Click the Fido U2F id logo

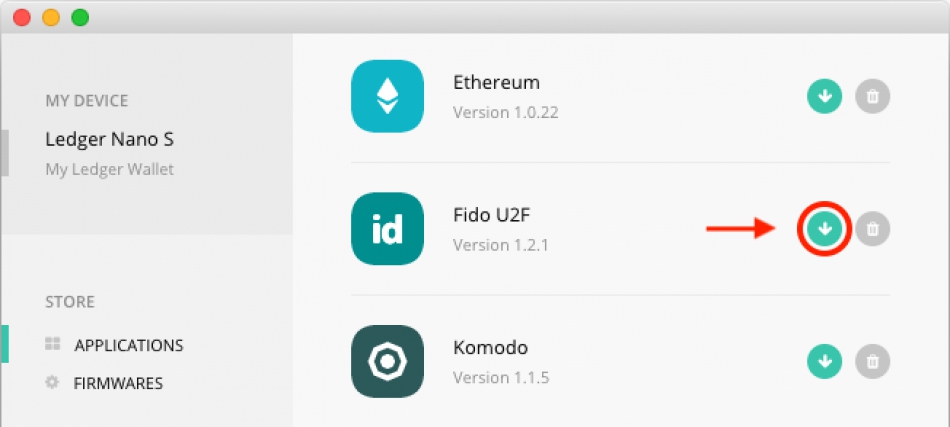(x=387, y=228)
